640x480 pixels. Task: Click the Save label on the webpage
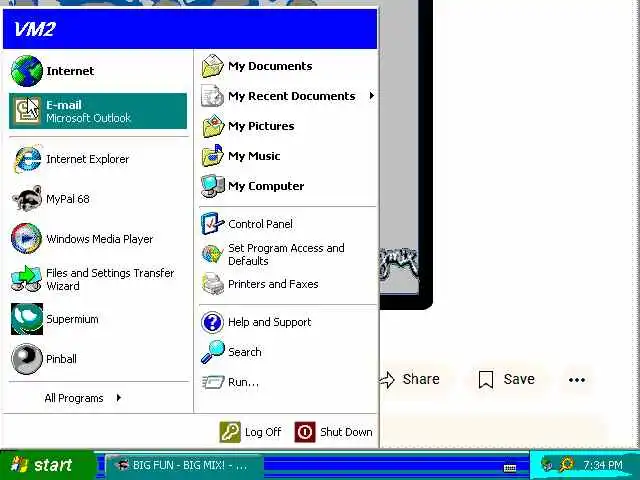coord(519,379)
